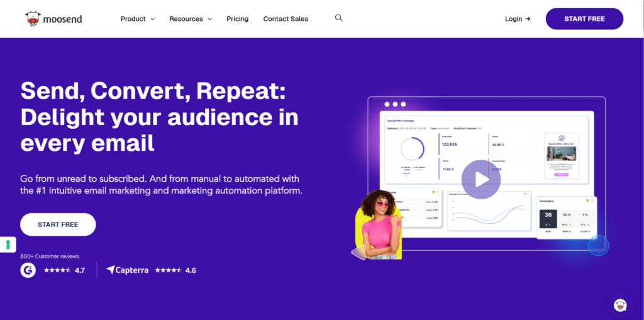Viewport: 644px width, 320px height.
Task: Click the Login link
Action: pos(517,19)
